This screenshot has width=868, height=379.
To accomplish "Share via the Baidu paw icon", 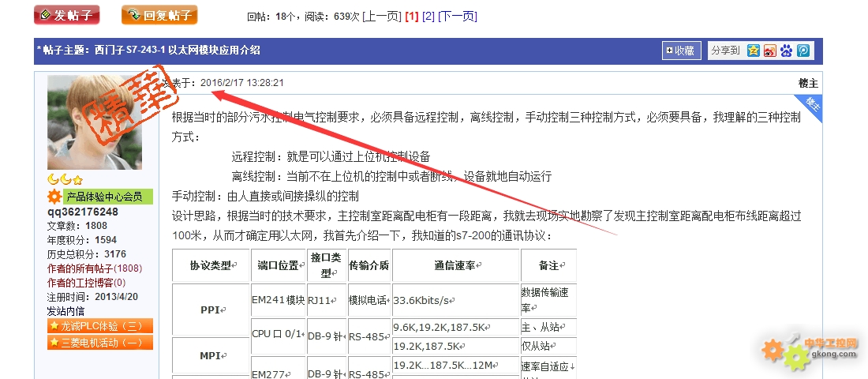I will click(786, 51).
